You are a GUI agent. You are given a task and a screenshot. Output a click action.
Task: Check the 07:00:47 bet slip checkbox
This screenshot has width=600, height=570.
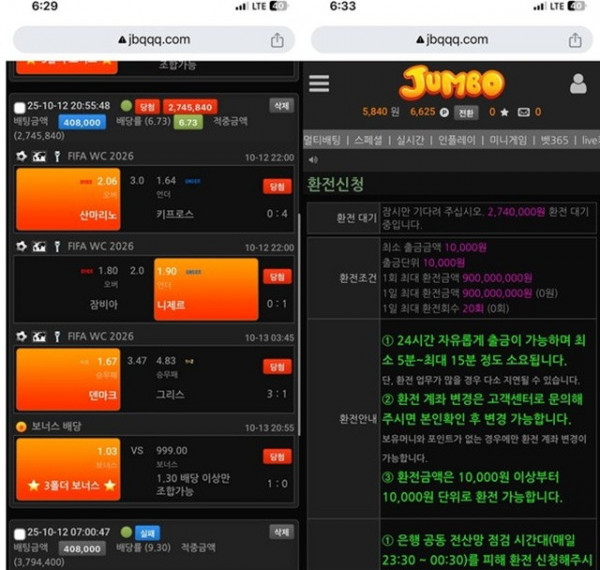(19, 534)
